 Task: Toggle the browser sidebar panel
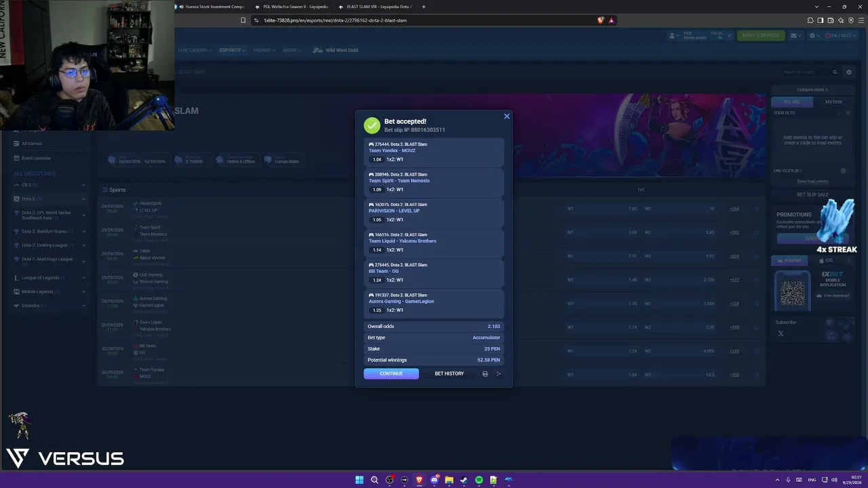coord(821,20)
